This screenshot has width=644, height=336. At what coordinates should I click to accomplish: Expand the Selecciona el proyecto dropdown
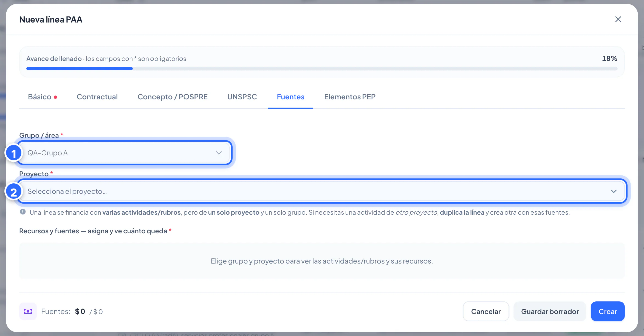322,191
